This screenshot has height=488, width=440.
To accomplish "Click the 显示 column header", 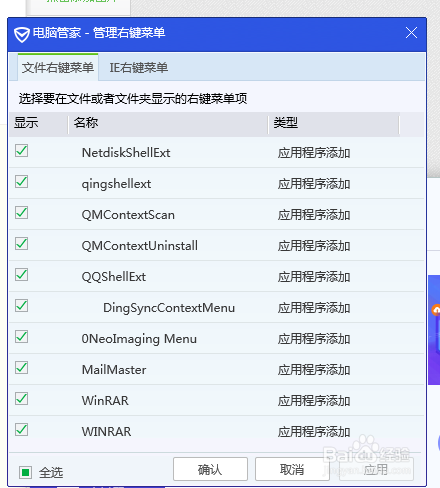I will (38, 123).
